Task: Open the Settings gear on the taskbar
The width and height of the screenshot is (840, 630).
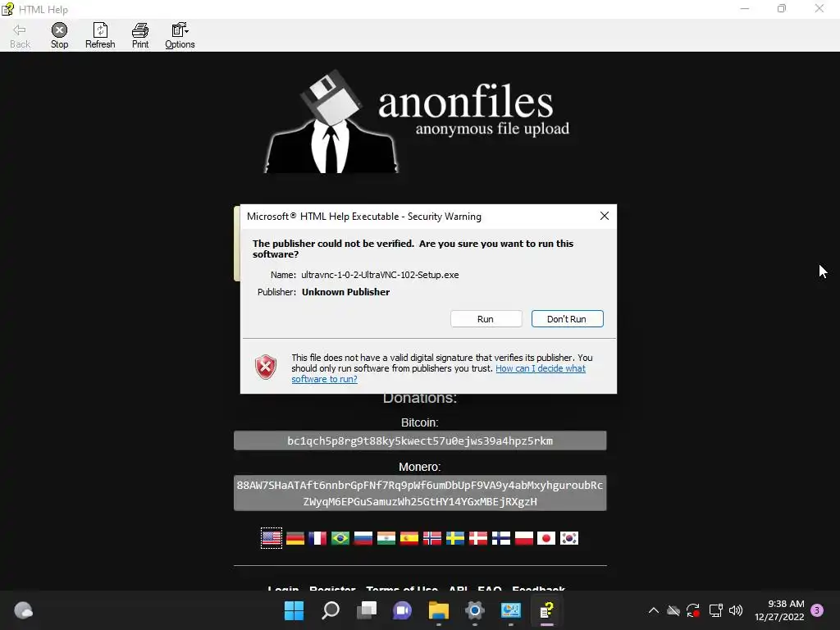Action: point(475,610)
